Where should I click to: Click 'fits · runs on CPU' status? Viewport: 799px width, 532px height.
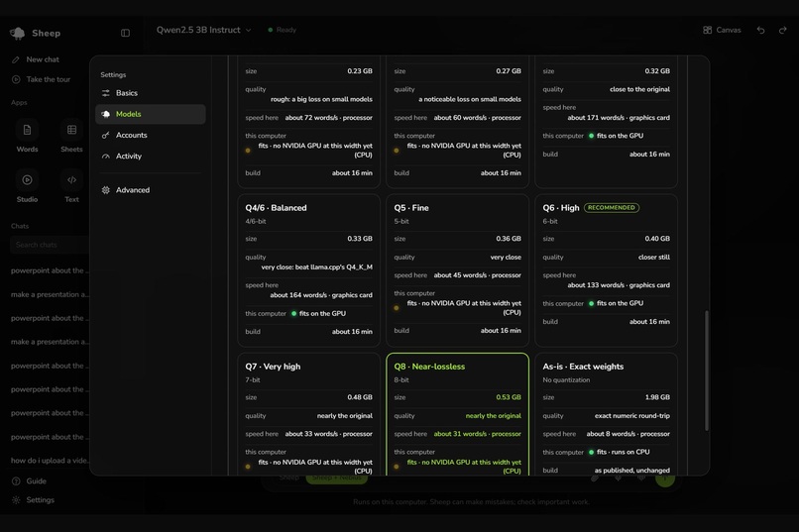point(620,452)
